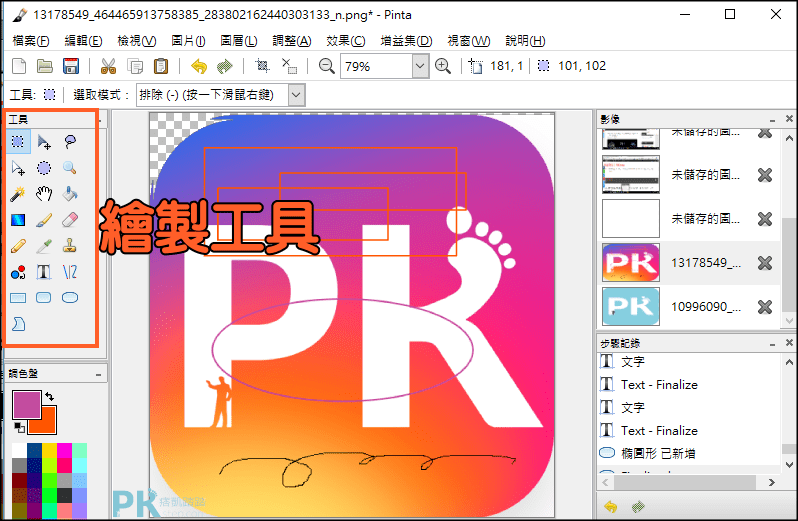The height and width of the screenshot is (521, 798).
Task: Click the Zoom In magnifier
Action: (443, 66)
